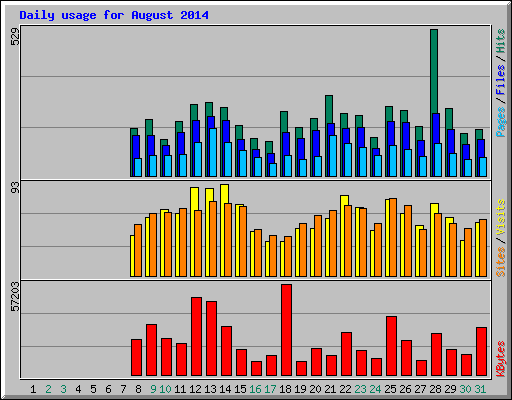This screenshot has height=400, width=512.
Task: Click the 'Hits' legend label
Action: [x=501, y=41]
